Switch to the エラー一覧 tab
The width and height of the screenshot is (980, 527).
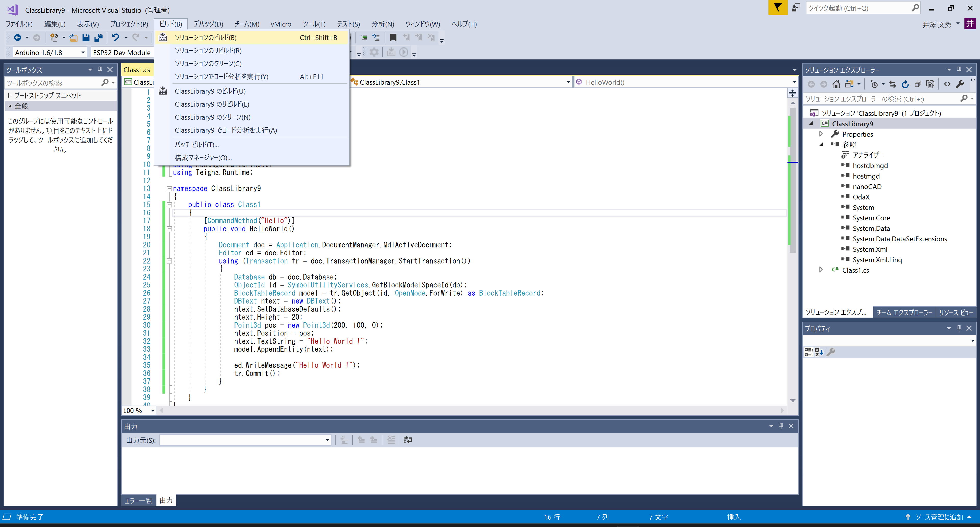[138, 501]
